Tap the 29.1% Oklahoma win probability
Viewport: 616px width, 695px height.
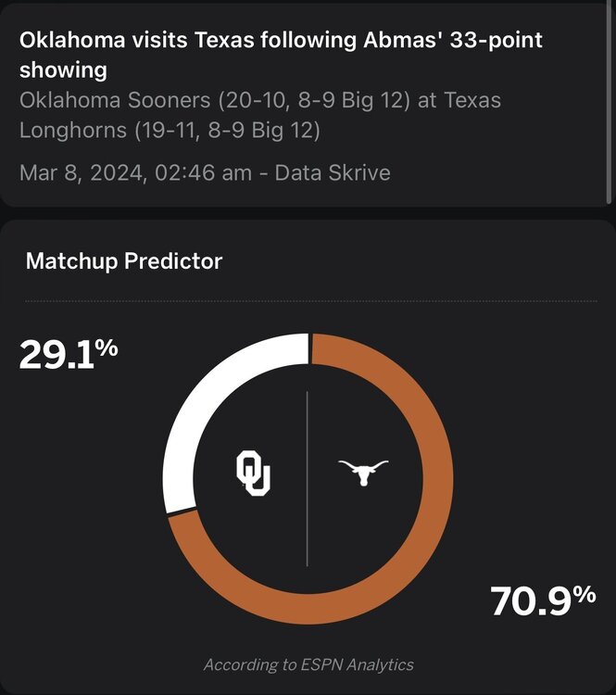(69, 355)
